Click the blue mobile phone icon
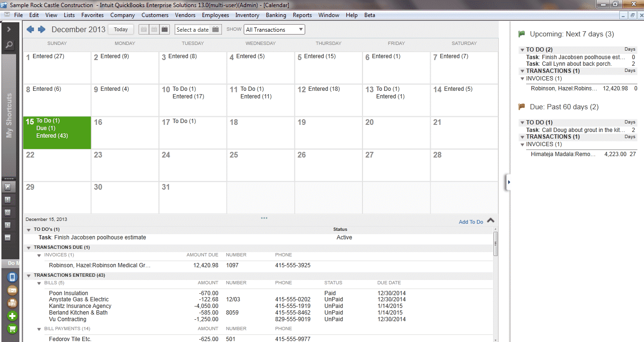The height and width of the screenshot is (342, 644). 12,277
